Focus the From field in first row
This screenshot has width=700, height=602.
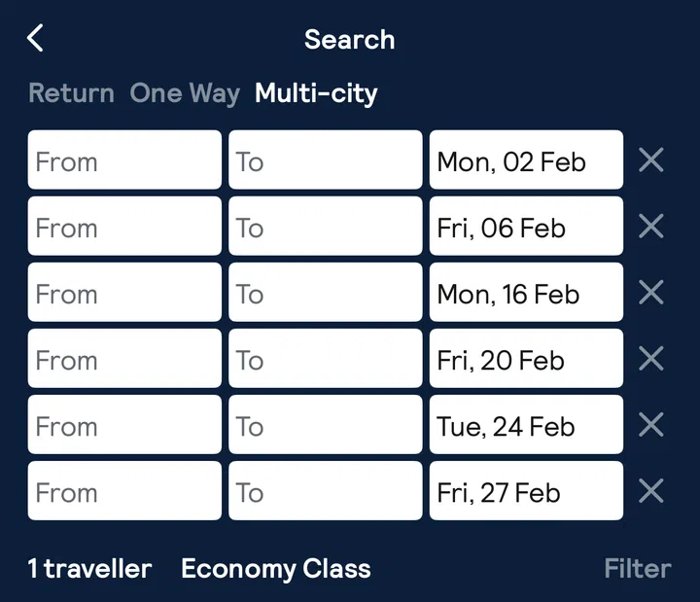click(x=124, y=160)
